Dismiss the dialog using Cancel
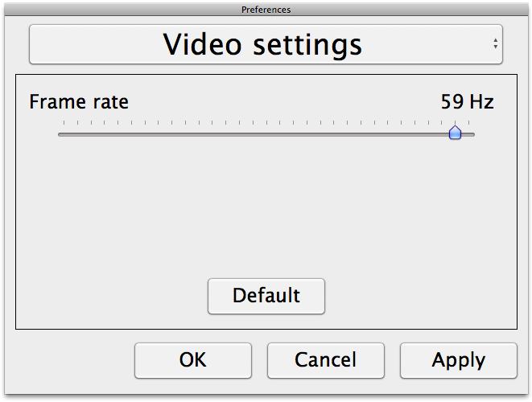532x402 pixels. click(x=326, y=360)
